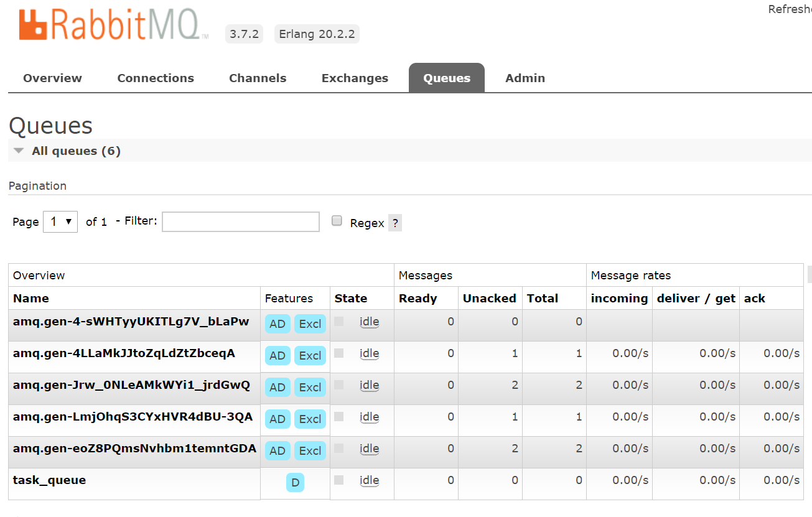Image resolution: width=812 pixels, height=517 pixels.
Task: Click Unacked value of amq.gen-Jrw_0NLeAMkWYi1_jrdGwQ
Action: [515, 385]
